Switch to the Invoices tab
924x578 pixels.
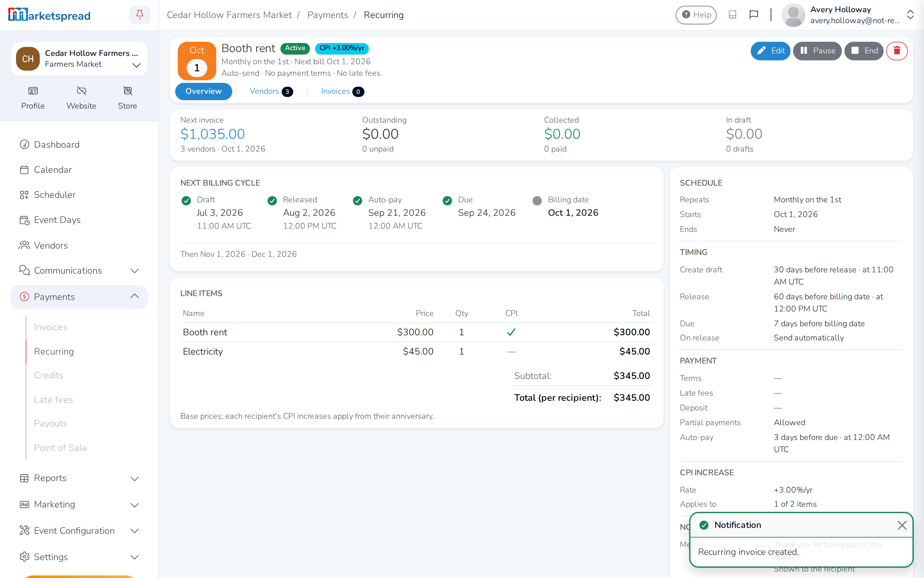(x=343, y=92)
